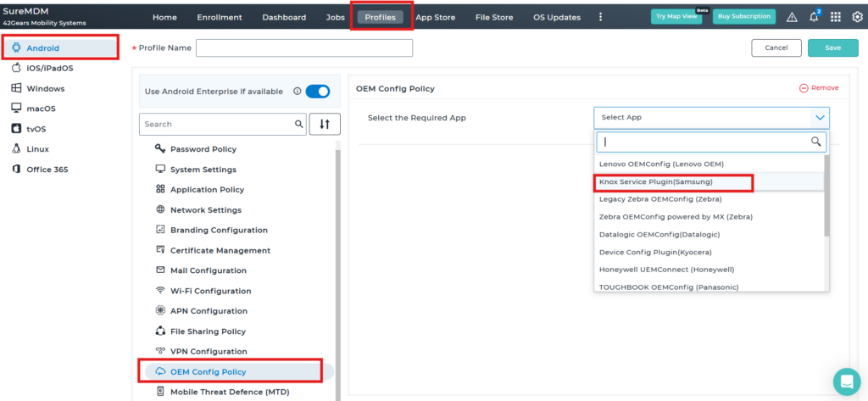Click the Profile Name input field
Image resolution: width=868 pixels, height=401 pixels.
304,47
